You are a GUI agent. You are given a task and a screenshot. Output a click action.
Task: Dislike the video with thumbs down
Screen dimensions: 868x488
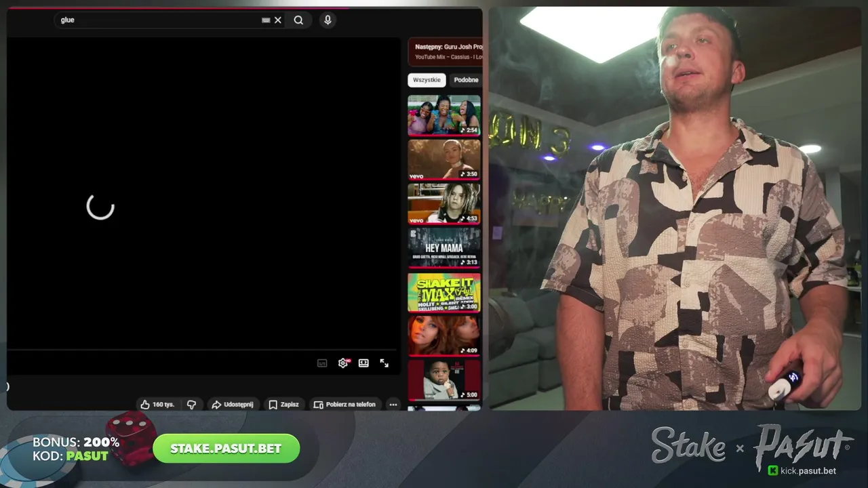tap(191, 405)
